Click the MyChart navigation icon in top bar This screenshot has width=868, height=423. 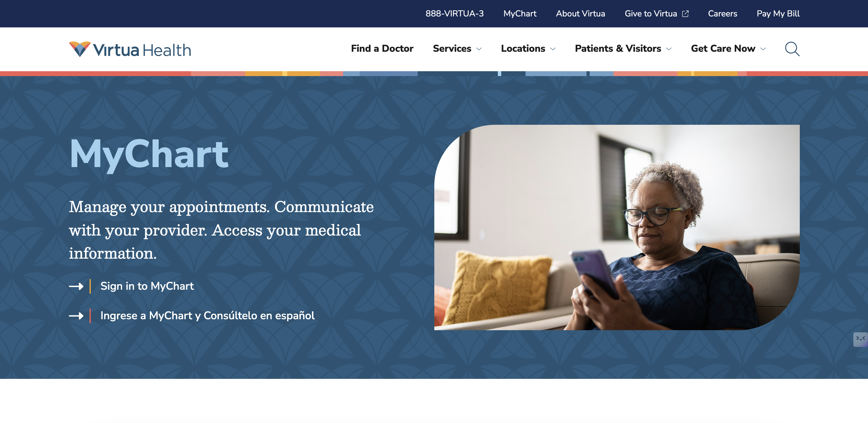[x=519, y=13]
